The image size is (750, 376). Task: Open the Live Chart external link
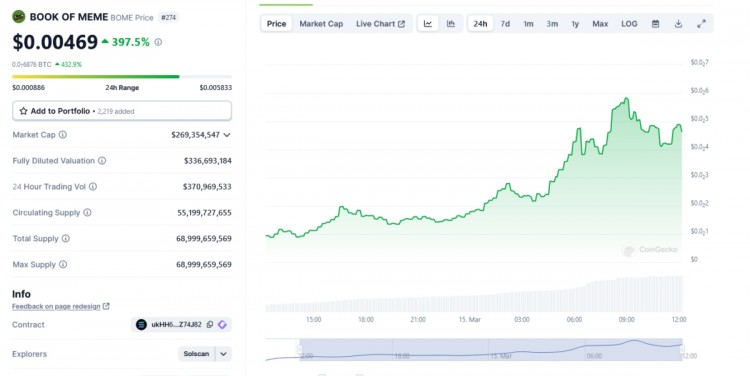[x=380, y=23]
